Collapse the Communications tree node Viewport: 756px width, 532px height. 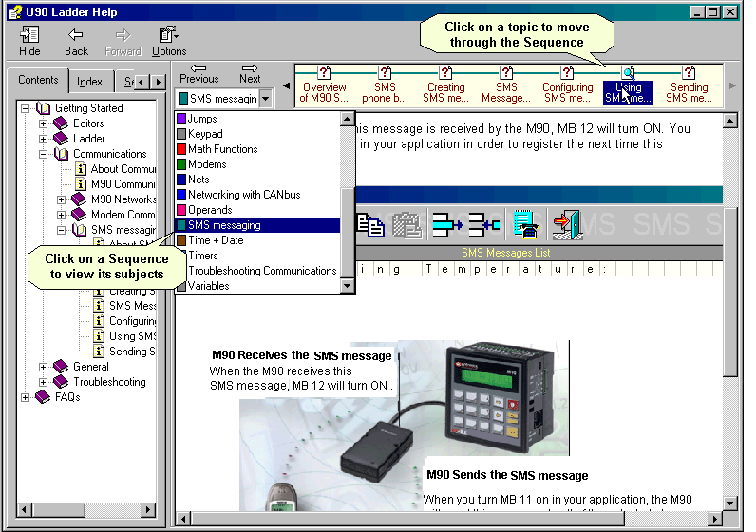44,154
